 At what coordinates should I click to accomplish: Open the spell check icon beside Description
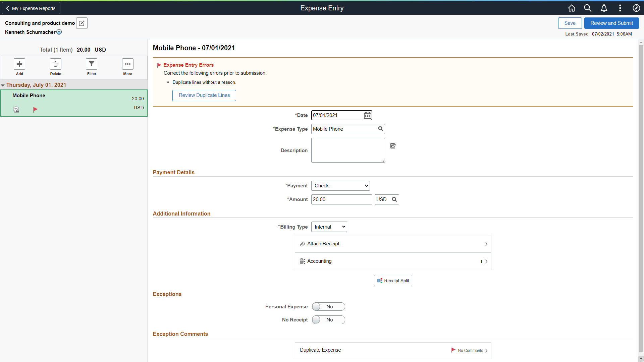[x=393, y=146]
